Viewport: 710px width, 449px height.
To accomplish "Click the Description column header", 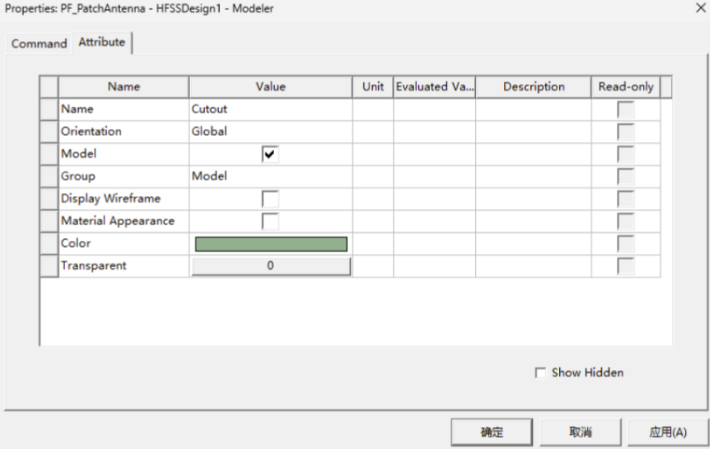I will tap(533, 87).
